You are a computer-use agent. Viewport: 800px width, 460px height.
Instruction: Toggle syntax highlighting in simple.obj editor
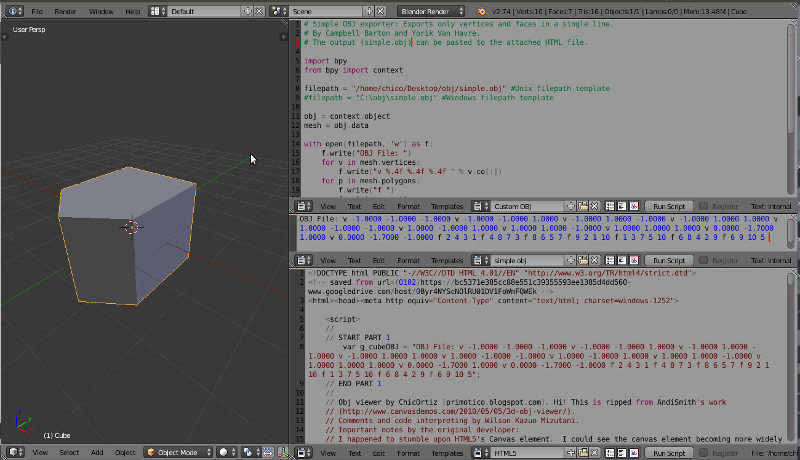[634, 260]
